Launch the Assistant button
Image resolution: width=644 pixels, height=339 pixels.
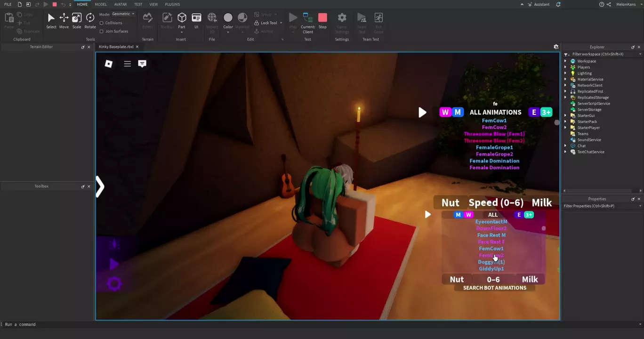pyautogui.click(x=539, y=4)
